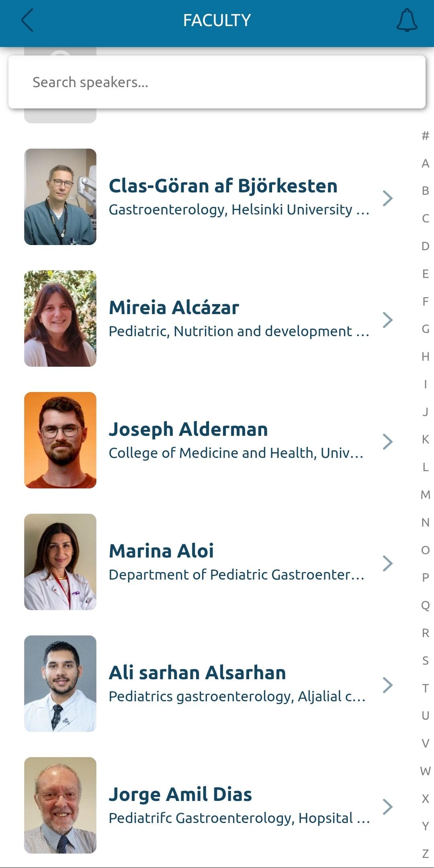Tap letter Z in alphabet index
Screen dimensions: 434x868
[425, 854]
